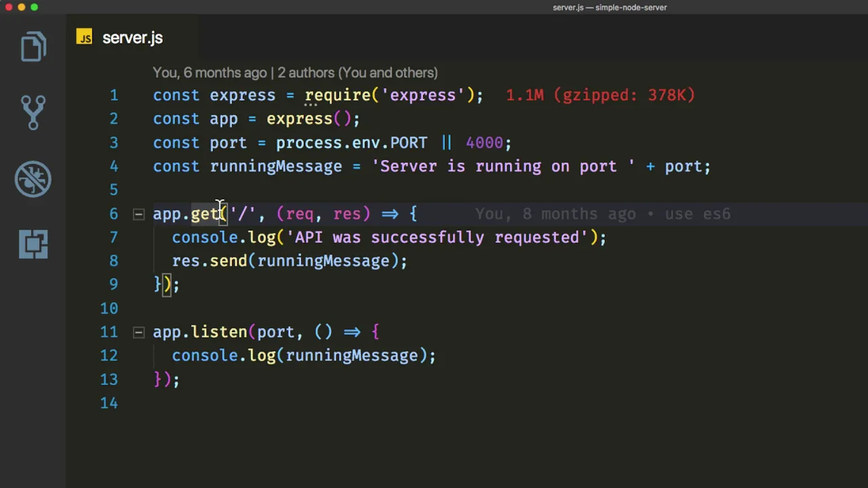Click the import cost '1.1M (gzipped: 378K)' text

tap(601, 95)
